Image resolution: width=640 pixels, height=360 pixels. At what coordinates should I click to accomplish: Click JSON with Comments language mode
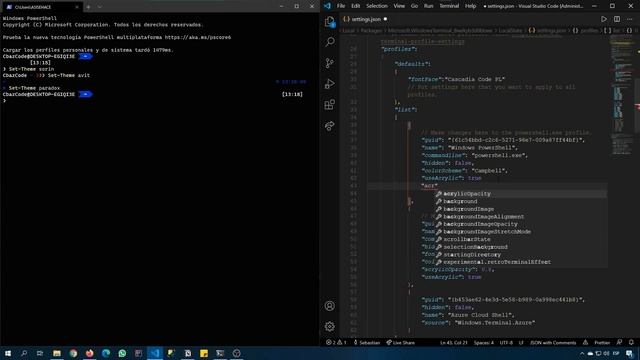[553, 342]
